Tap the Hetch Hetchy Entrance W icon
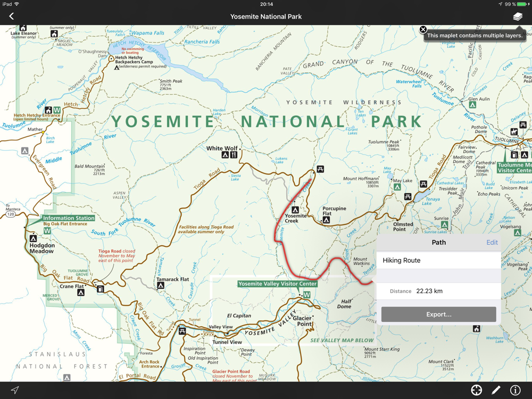Viewport: 532px width, 399px height. 57,110
